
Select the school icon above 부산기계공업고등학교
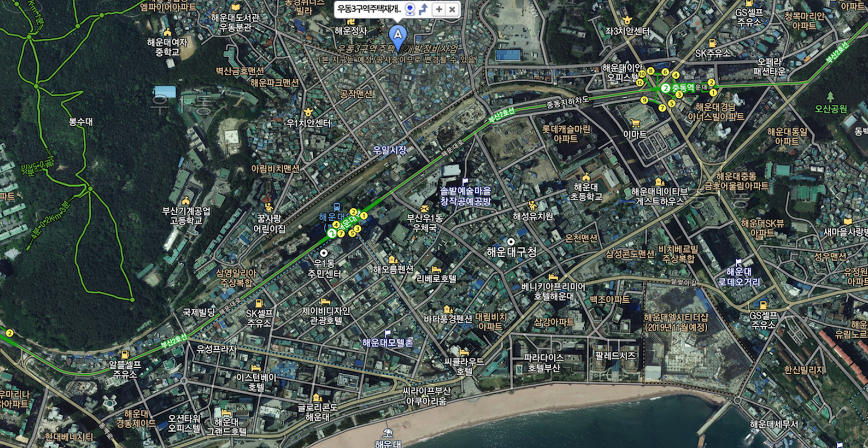(x=185, y=201)
